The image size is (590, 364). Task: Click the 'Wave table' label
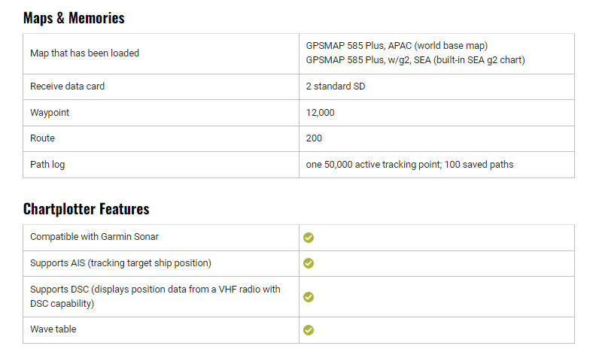[53, 329]
